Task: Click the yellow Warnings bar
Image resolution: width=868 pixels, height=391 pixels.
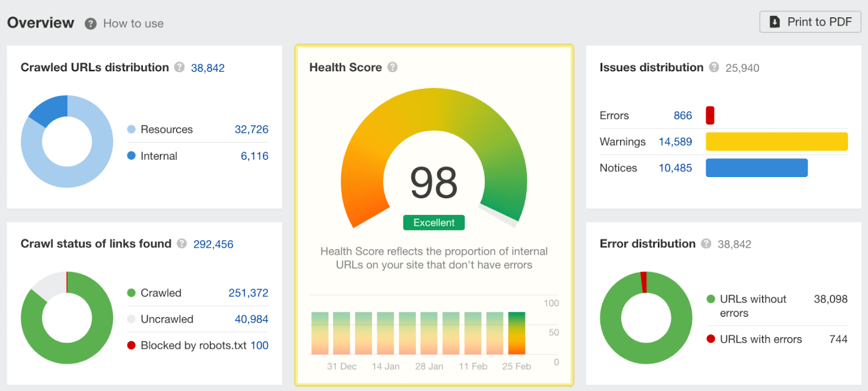Action: [x=776, y=142]
